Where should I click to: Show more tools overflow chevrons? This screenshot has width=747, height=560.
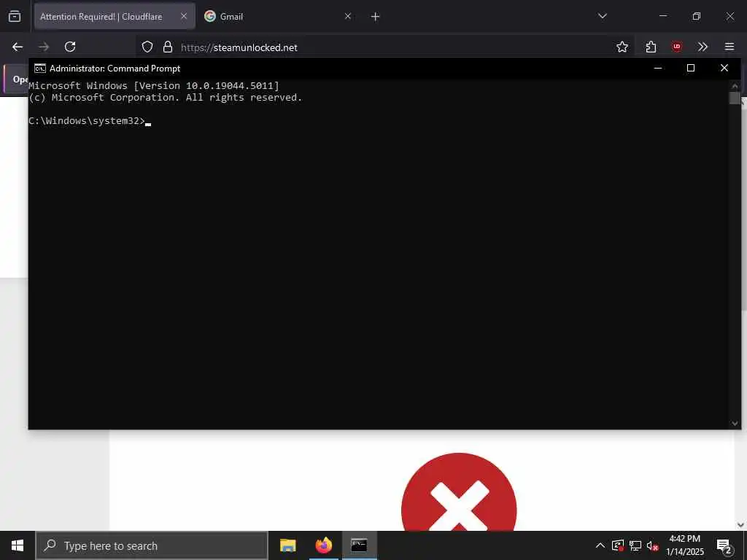[x=703, y=47]
